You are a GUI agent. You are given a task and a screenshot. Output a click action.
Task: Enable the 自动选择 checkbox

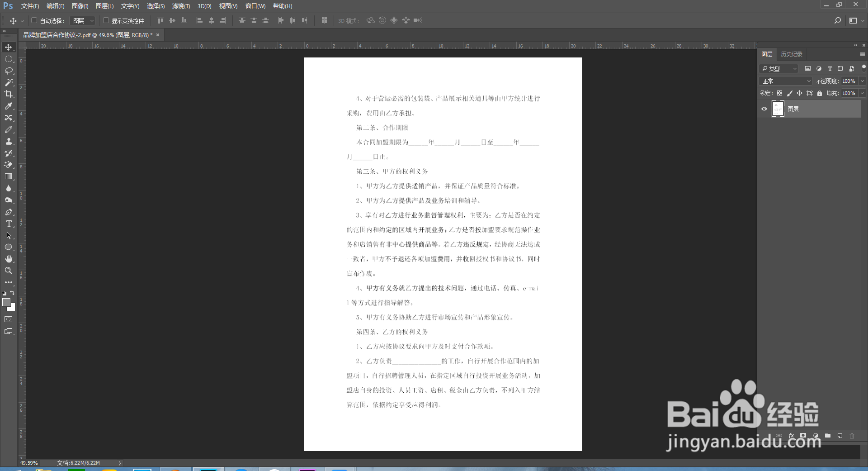coord(34,20)
